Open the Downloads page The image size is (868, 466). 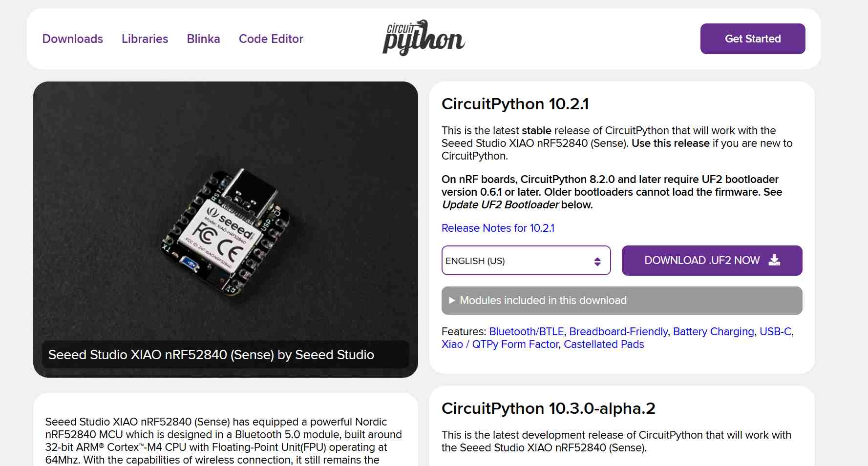click(x=73, y=39)
